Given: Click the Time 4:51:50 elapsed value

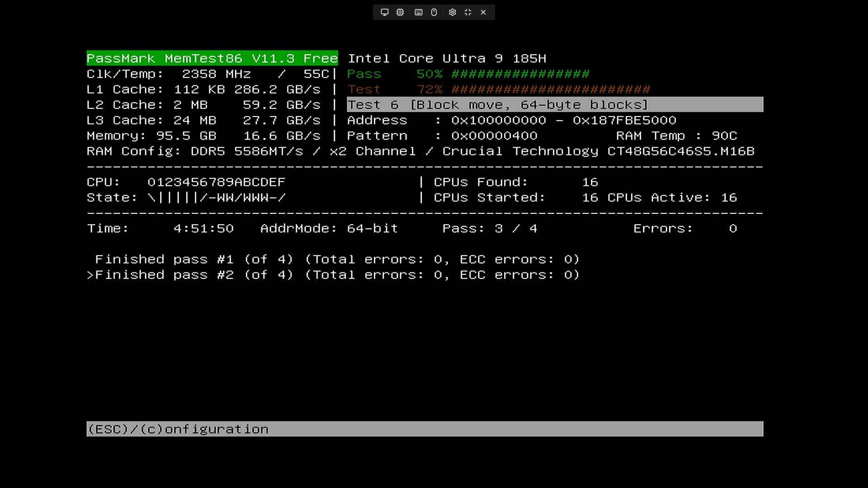Looking at the screenshot, I should [203, 229].
